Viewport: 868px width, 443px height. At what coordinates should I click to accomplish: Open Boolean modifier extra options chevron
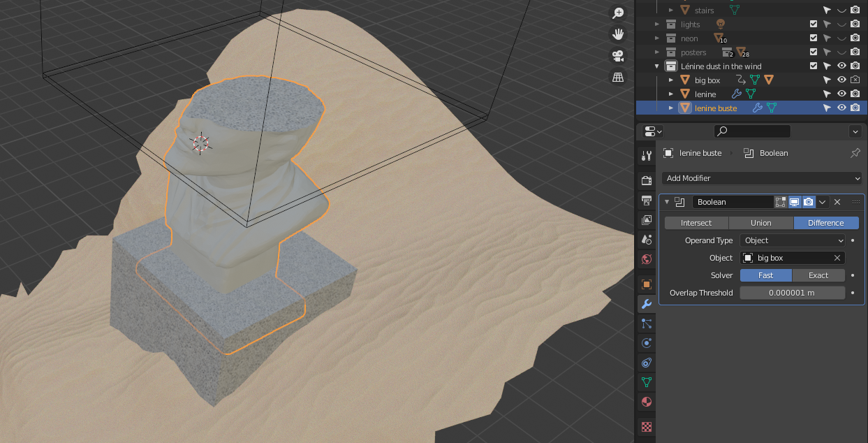click(x=823, y=202)
